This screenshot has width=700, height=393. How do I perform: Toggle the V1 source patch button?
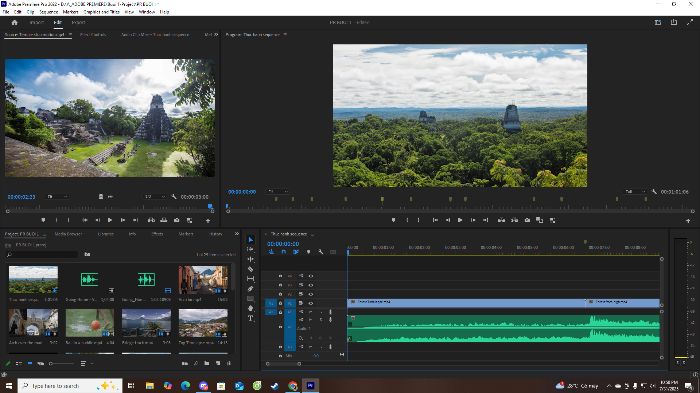pos(271,303)
